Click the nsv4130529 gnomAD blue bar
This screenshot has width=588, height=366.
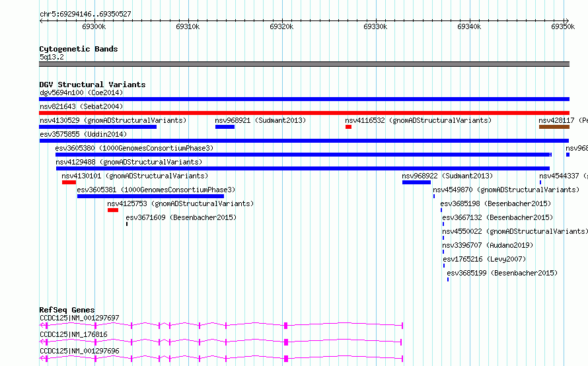click(98, 127)
